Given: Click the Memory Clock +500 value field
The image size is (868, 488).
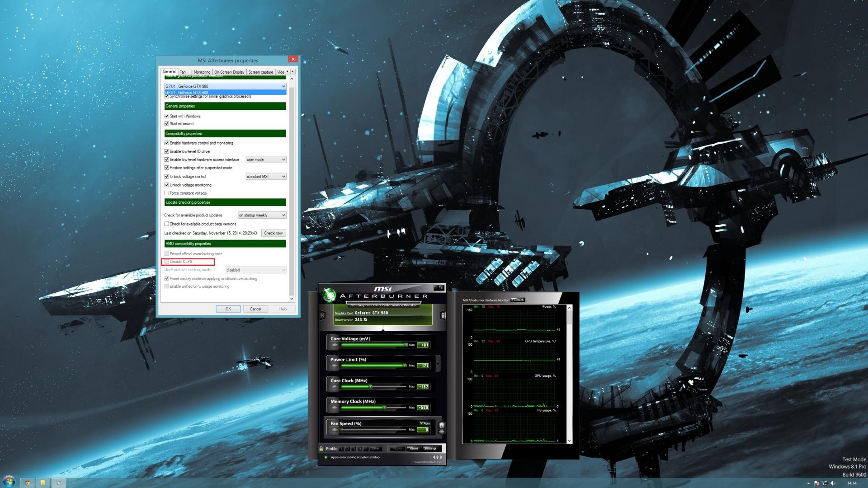Looking at the screenshot, I should 423,408.
